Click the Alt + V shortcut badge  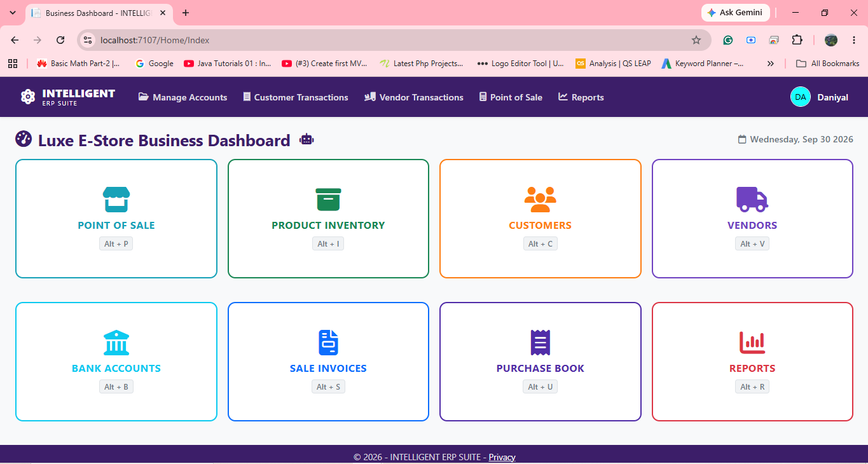(752, 243)
